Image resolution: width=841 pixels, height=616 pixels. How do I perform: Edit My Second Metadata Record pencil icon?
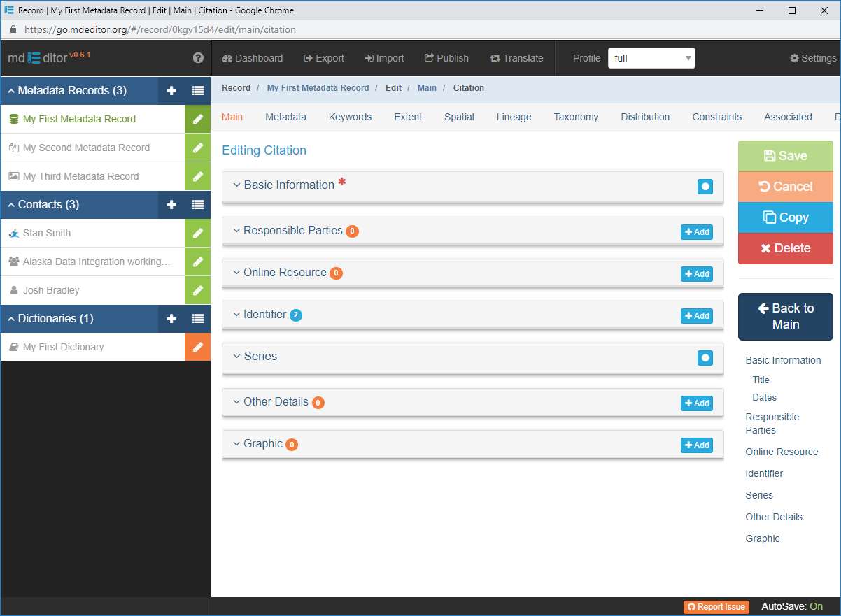click(x=198, y=148)
